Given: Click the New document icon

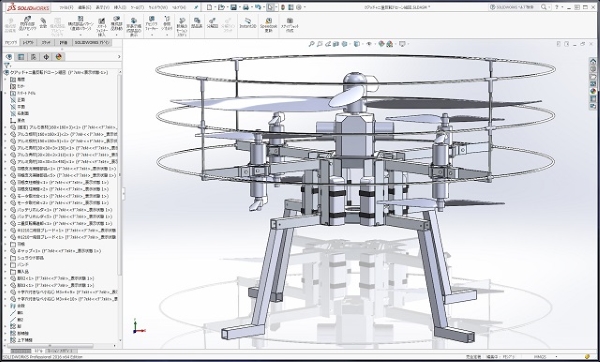Looking at the screenshot, I should (x=209, y=7).
